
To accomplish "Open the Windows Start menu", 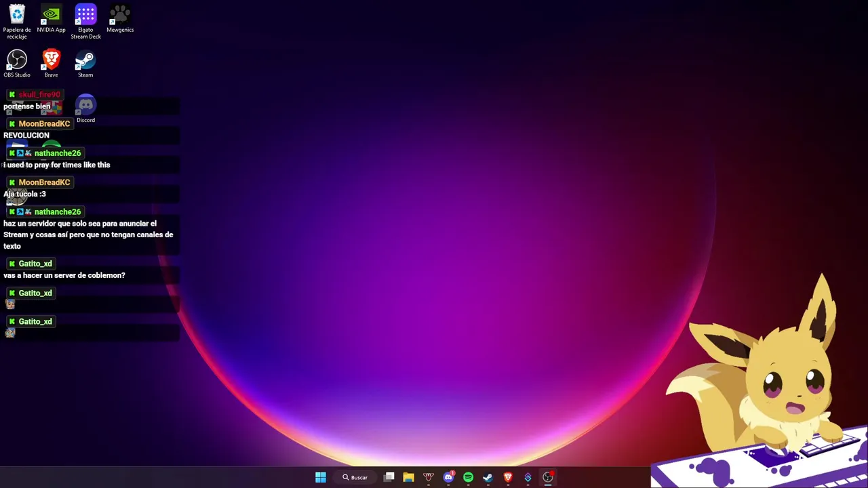I will [321, 477].
